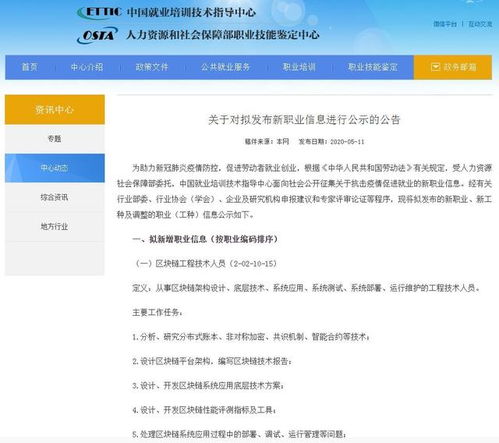
Task: Click the 定义 line about 区块链架构设计
Action: [306, 288]
